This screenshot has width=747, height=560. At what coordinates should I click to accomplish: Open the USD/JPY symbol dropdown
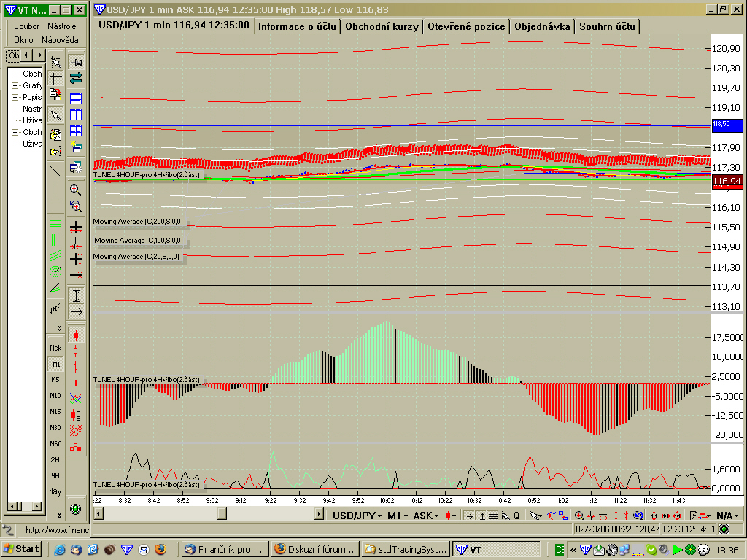tap(357, 516)
